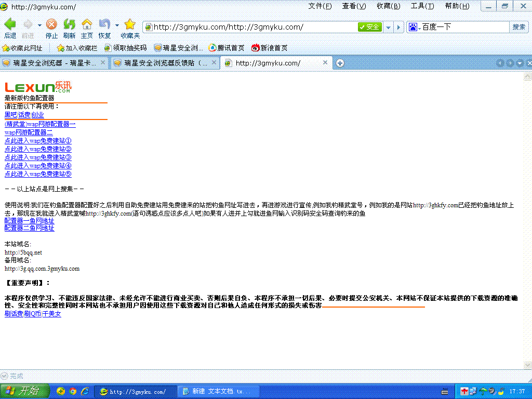
Task: Click the taskbar clock 17:37
Action: pos(517,392)
